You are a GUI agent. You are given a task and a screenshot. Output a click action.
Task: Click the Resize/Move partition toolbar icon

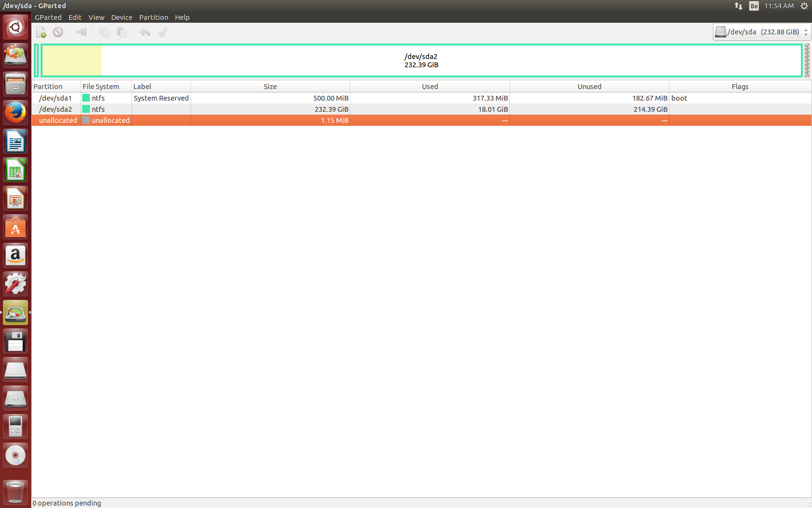point(81,32)
